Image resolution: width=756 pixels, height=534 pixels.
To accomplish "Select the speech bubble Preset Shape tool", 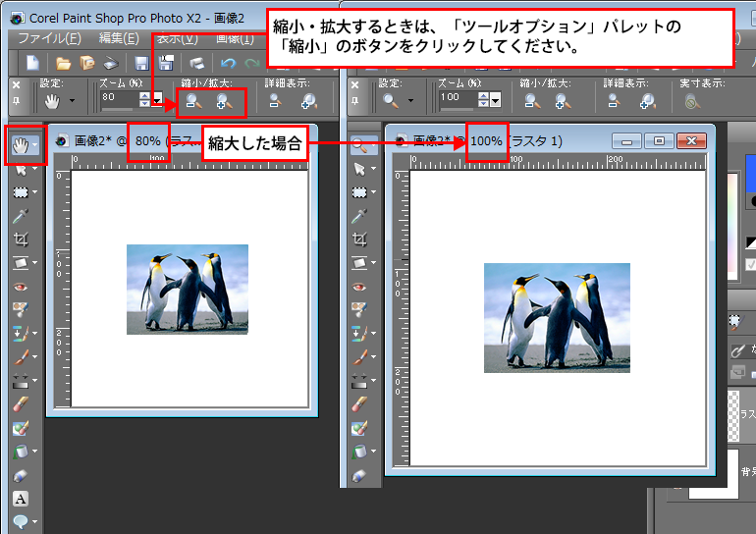I will click(x=21, y=521).
